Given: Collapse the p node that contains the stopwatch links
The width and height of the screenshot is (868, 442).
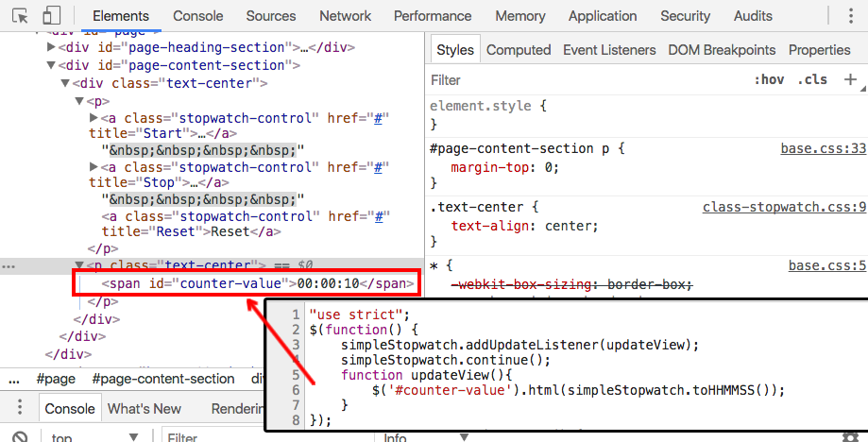Looking at the screenshot, I should [78, 102].
